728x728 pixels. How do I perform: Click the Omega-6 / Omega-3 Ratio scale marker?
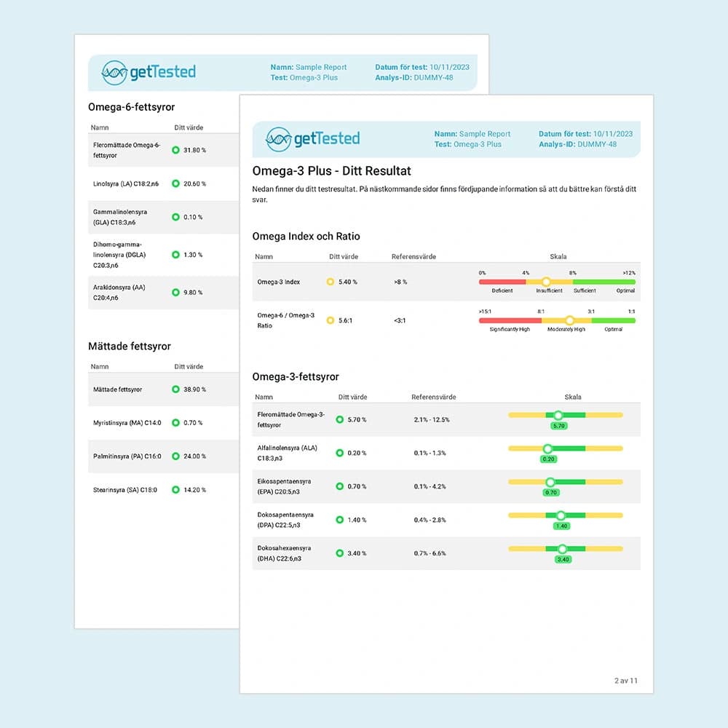click(x=570, y=320)
